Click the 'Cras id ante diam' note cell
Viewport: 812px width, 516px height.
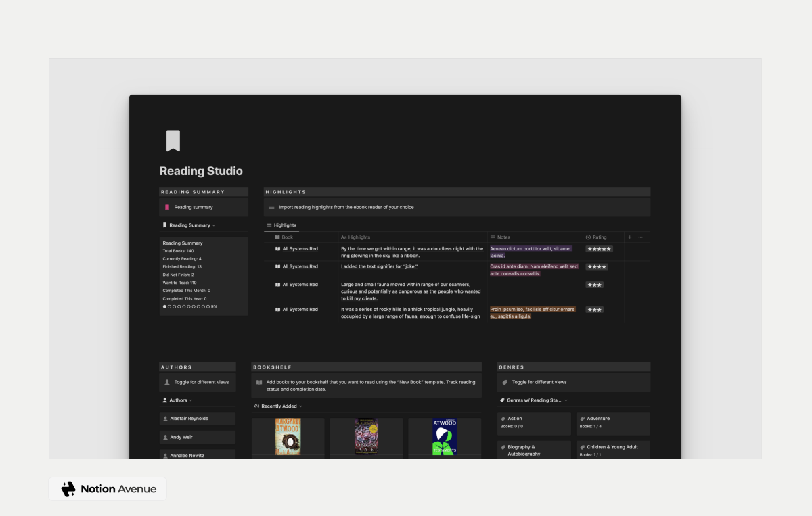click(x=534, y=271)
